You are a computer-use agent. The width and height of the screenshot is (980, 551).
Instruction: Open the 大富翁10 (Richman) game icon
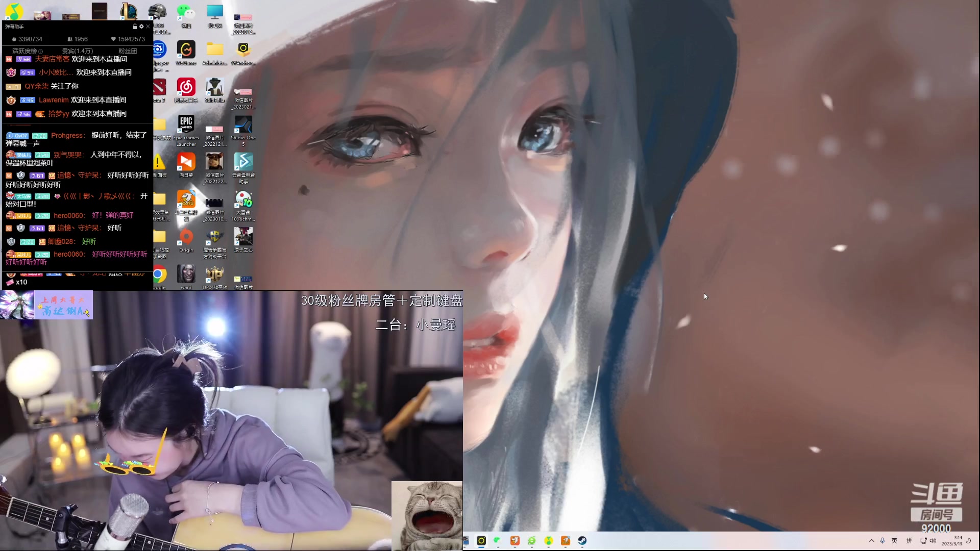coord(243,206)
